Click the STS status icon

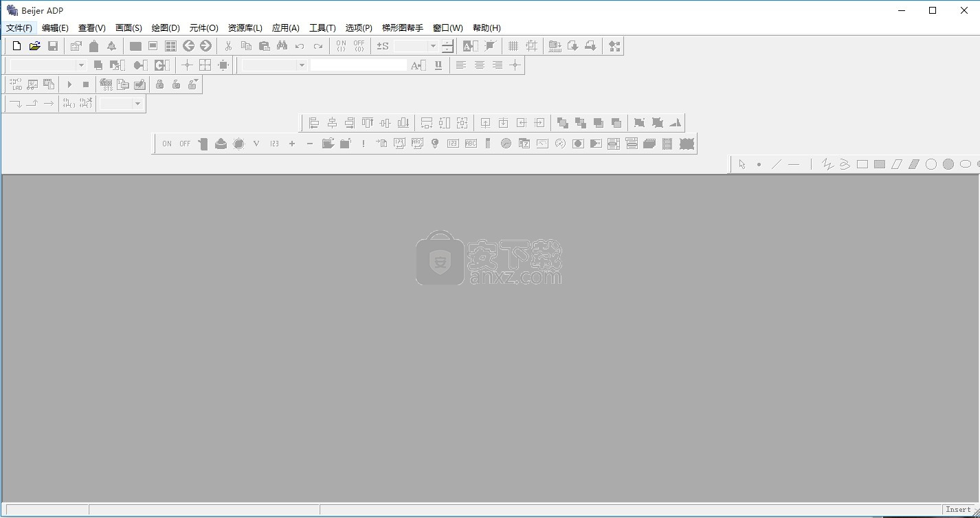107,85
